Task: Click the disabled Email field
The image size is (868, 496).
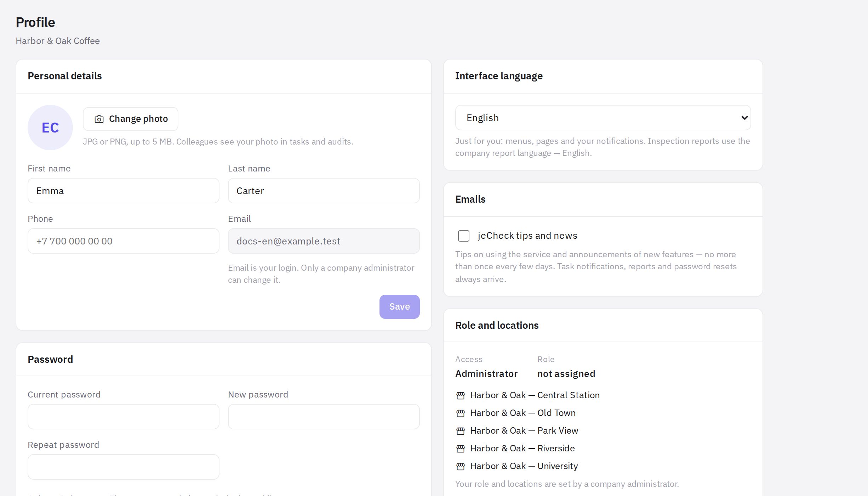Action: click(x=324, y=241)
